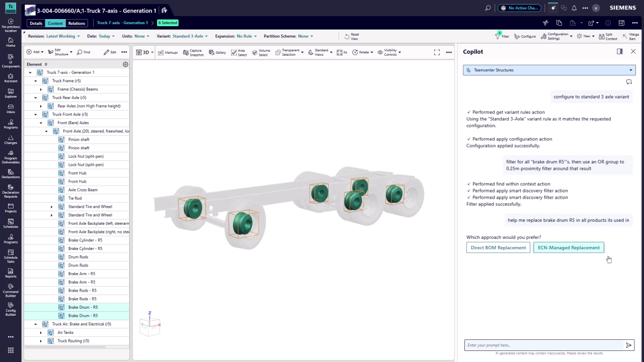
Task: Click the Configure tool
Action: pyautogui.click(x=525, y=36)
